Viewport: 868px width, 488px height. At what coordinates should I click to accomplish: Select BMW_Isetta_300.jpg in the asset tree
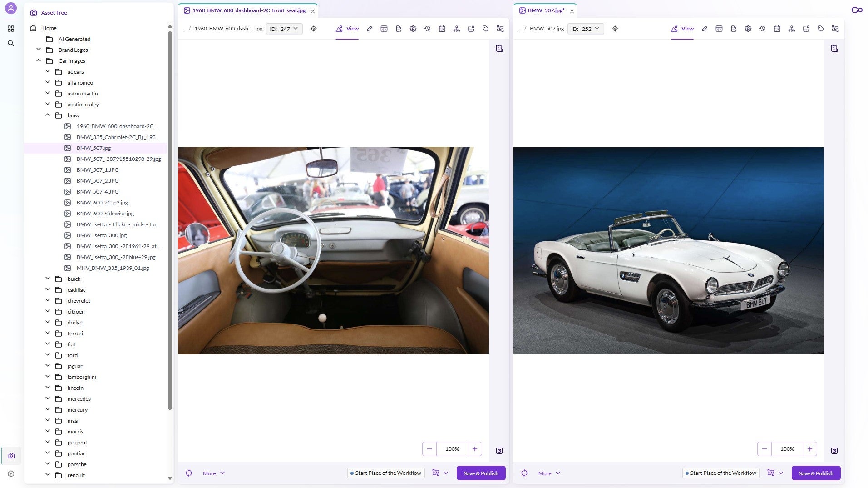101,235
